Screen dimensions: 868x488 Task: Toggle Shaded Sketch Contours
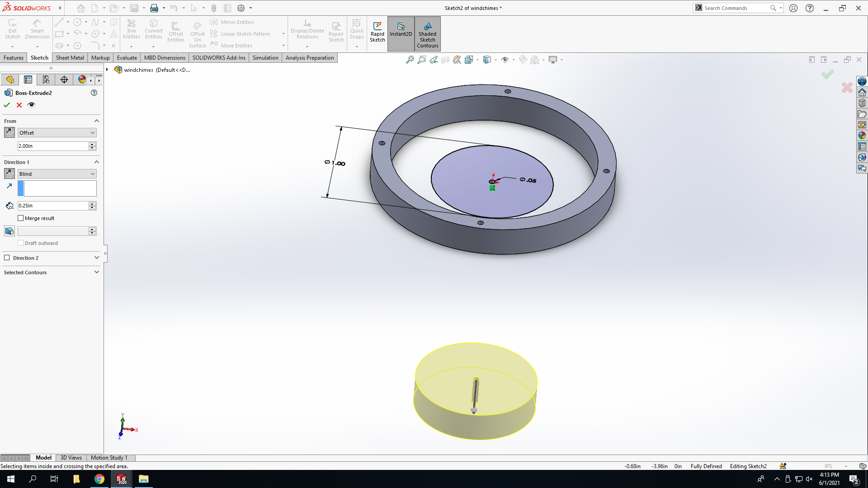(428, 34)
